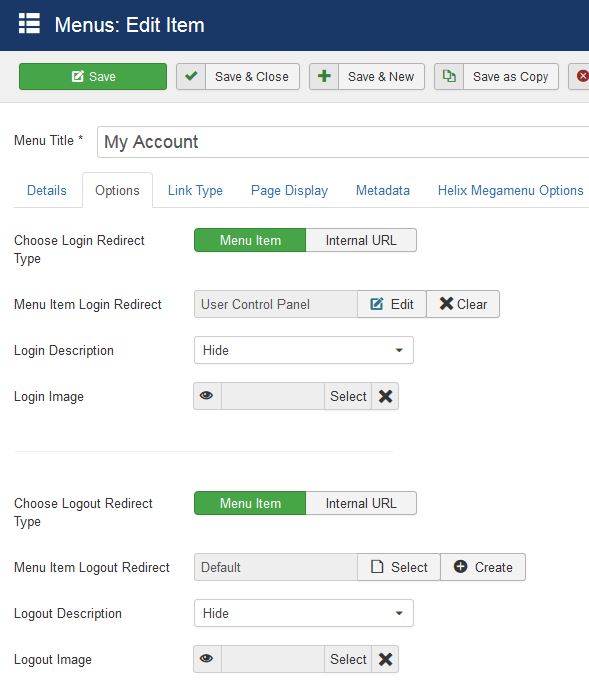
Task: Preview the Login Image via eye icon
Action: click(x=207, y=396)
